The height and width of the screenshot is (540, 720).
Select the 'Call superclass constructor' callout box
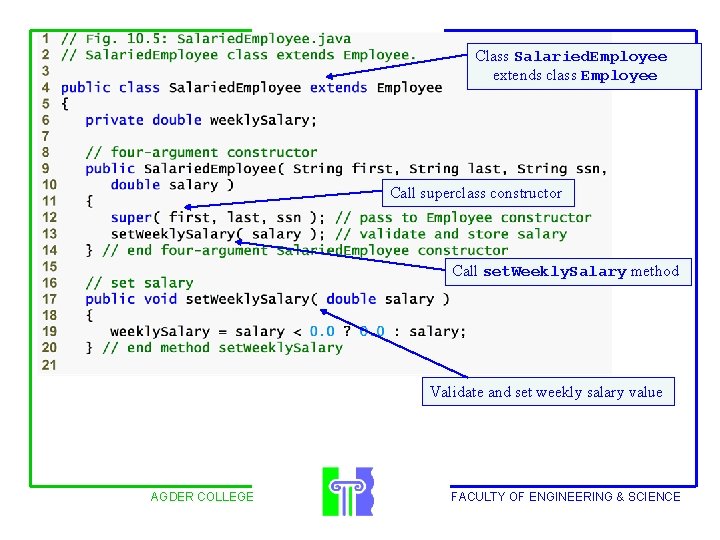click(x=478, y=193)
